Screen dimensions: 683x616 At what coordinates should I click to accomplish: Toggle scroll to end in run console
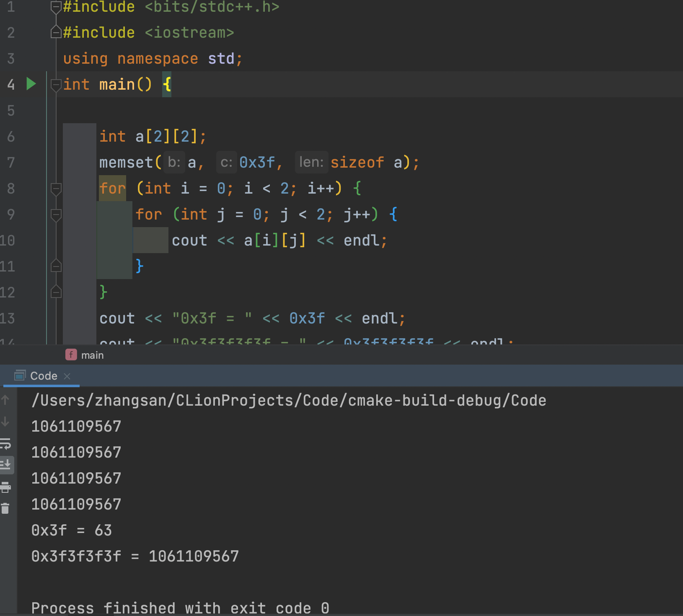coord(6,465)
